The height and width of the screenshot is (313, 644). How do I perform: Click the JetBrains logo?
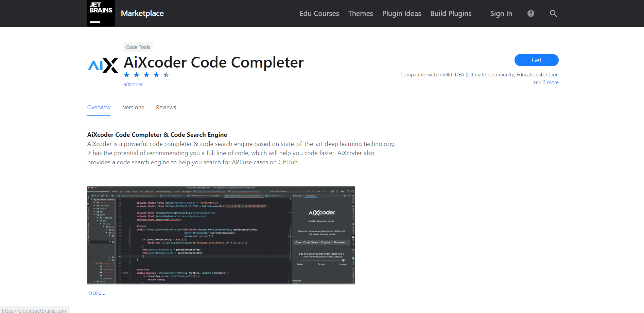[x=101, y=13]
